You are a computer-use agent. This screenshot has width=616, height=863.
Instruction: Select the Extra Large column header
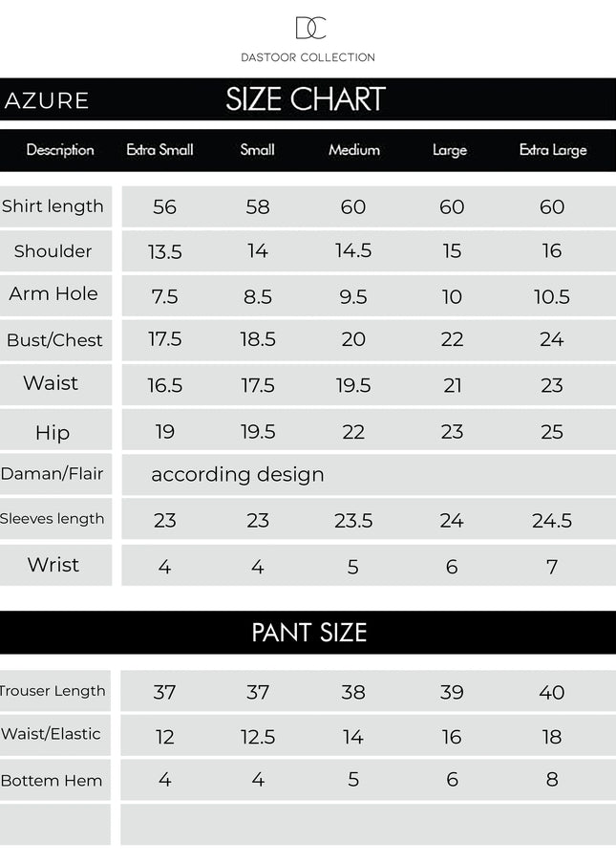553,150
